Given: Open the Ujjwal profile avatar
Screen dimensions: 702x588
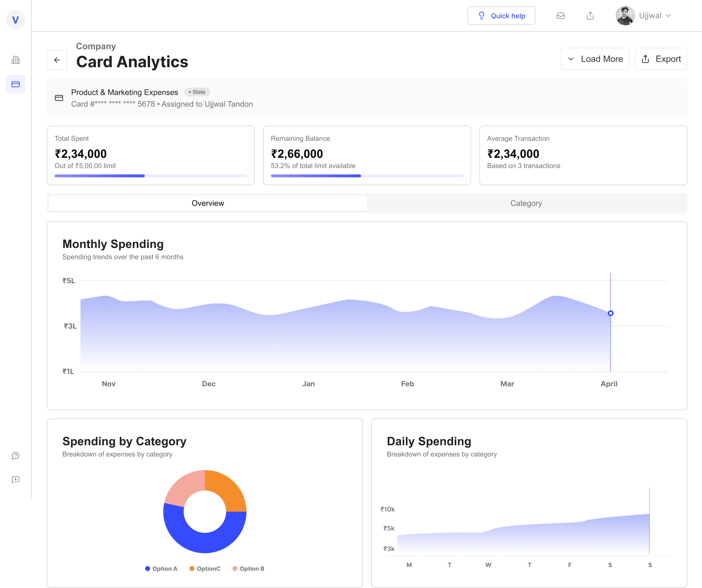Looking at the screenshot, I should pyautogui.click(x=625, y=16).
